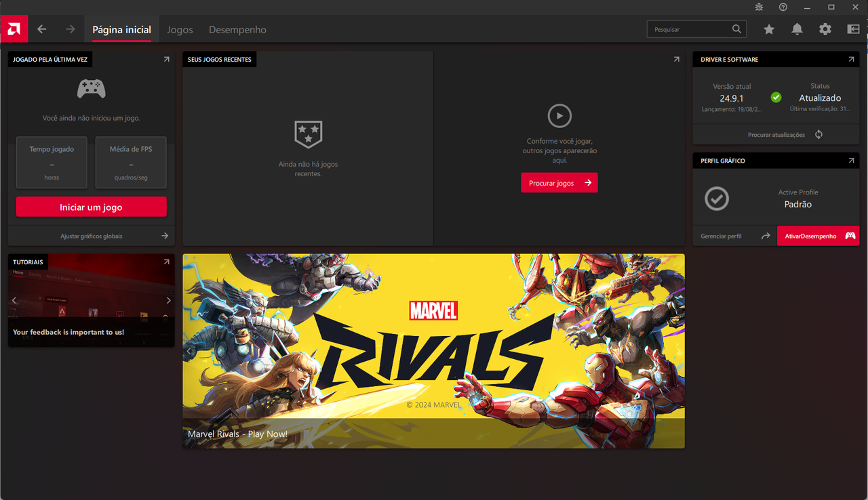The height and width of the screenshot is (500, 868).
Task: Expand the Perfil Gráfico panel
Action: point(851,161)
